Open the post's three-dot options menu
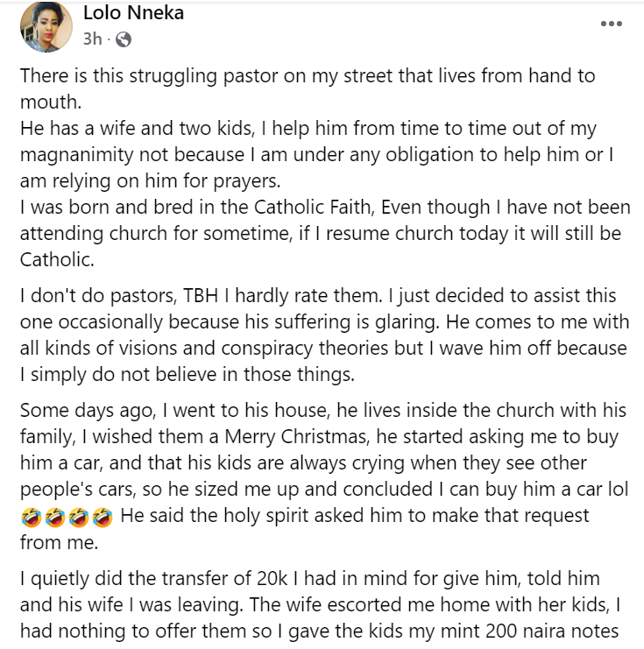Viewport: 644px width, 649px height. [610, 24]
